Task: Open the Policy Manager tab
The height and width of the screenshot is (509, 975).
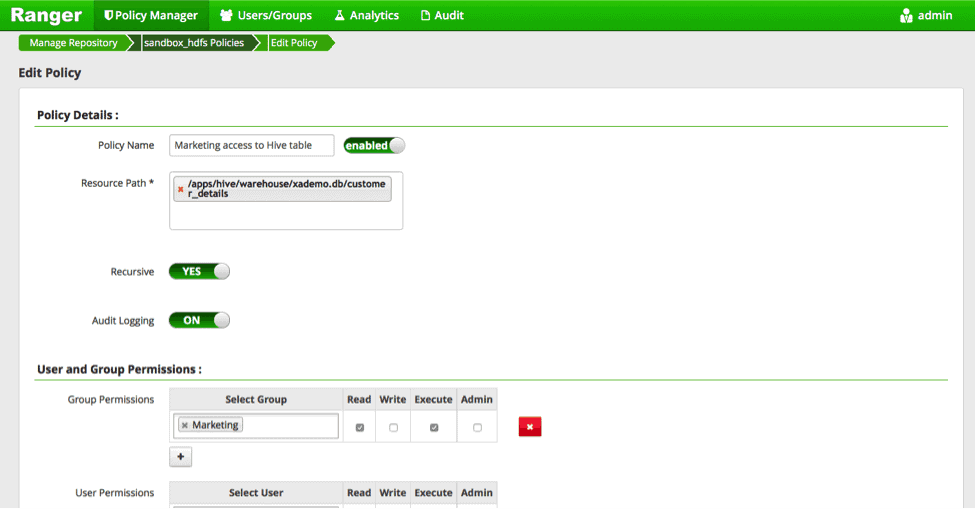Action: pyautogui.click(x=150, y=15)
